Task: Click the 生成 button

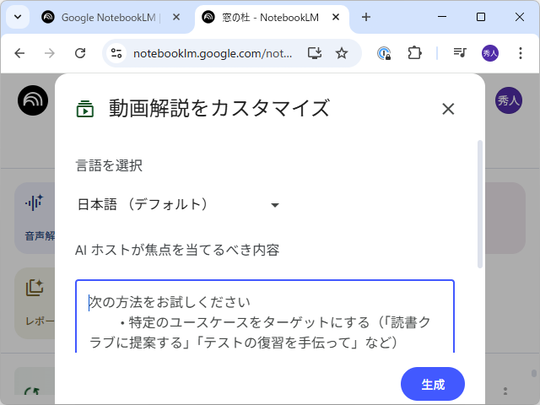Action: point(433,384)
